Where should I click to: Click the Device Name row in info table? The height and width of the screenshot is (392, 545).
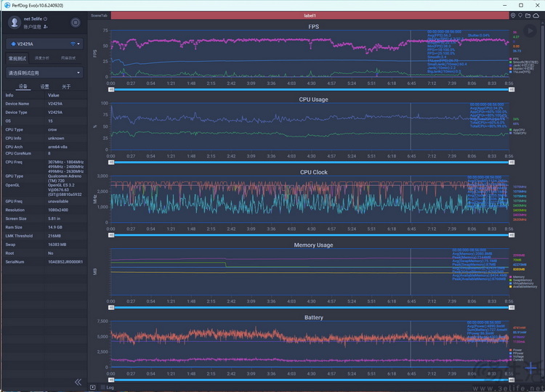coord(44,104)
